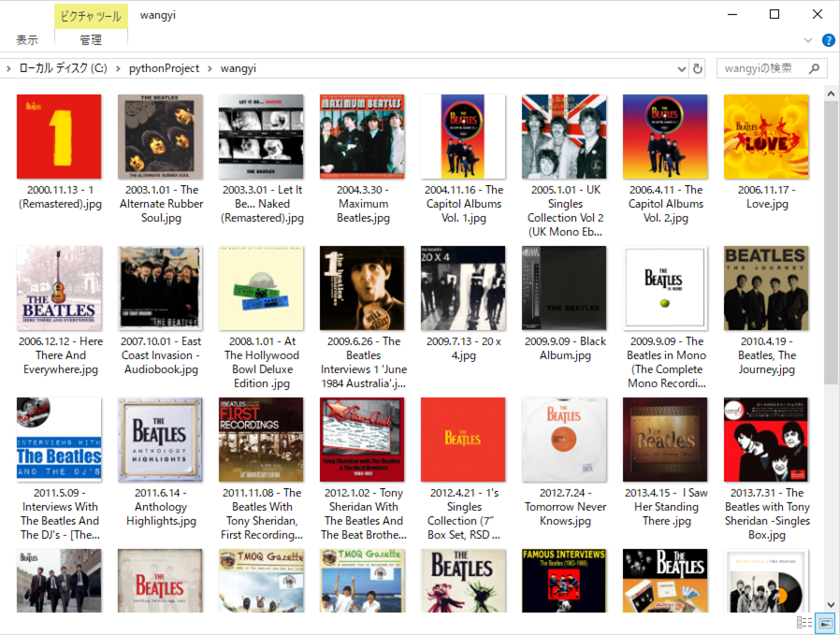
Task: Select Interviews With The Beatles And DJ's thumbnail
Action: (x=59, y=440)
